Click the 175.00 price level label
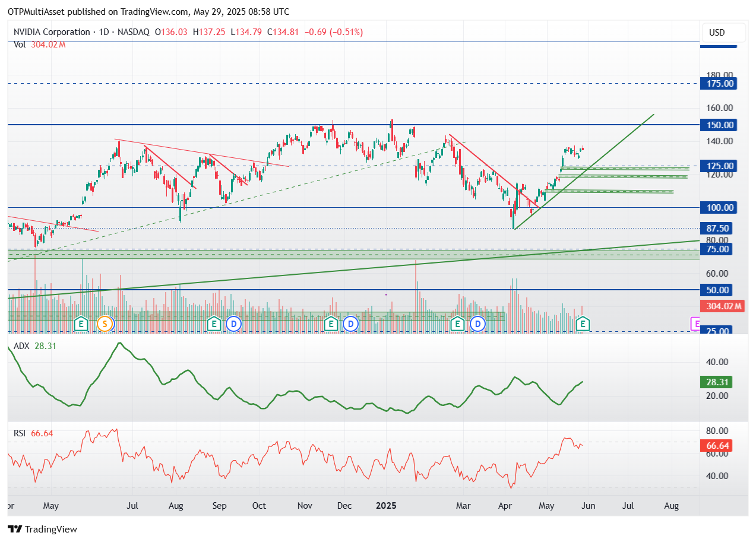 [x=719, y=84]
